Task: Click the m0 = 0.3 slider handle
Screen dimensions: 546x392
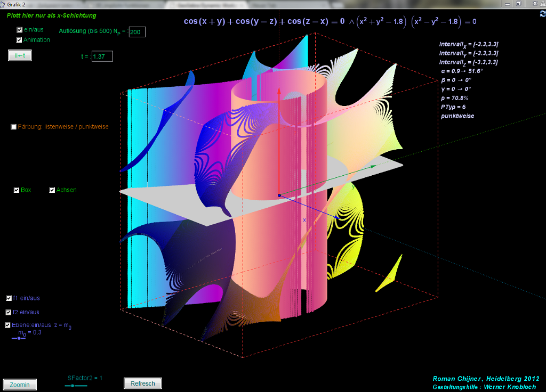Action: click(19, 338)
